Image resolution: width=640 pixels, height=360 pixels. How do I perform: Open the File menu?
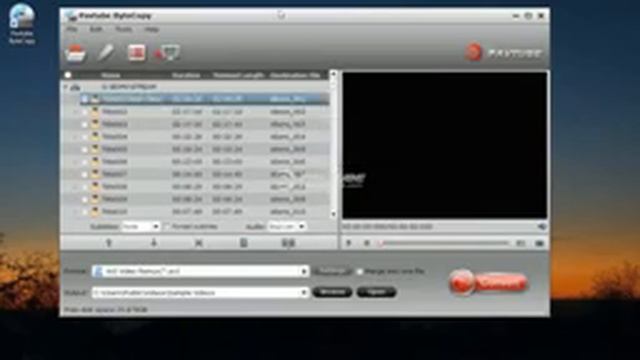coord(71,29)
